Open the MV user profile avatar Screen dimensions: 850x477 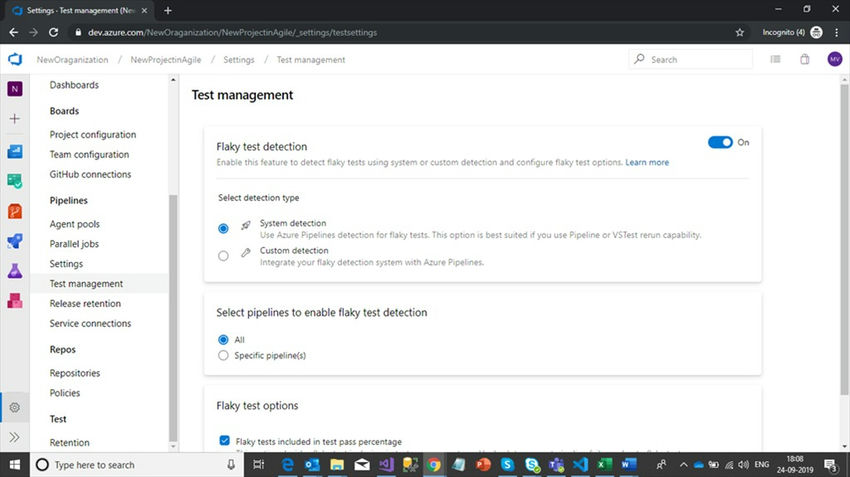pos(835,59)
